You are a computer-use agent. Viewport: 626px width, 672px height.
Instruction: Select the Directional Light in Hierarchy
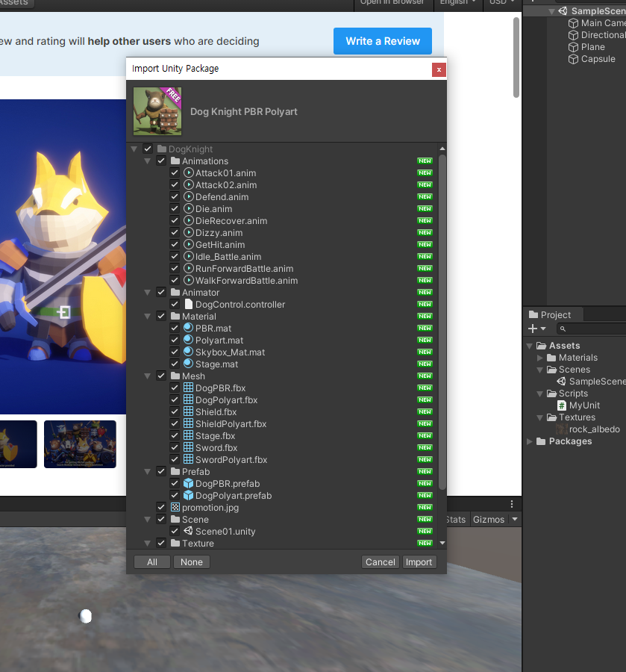[597, 35]
